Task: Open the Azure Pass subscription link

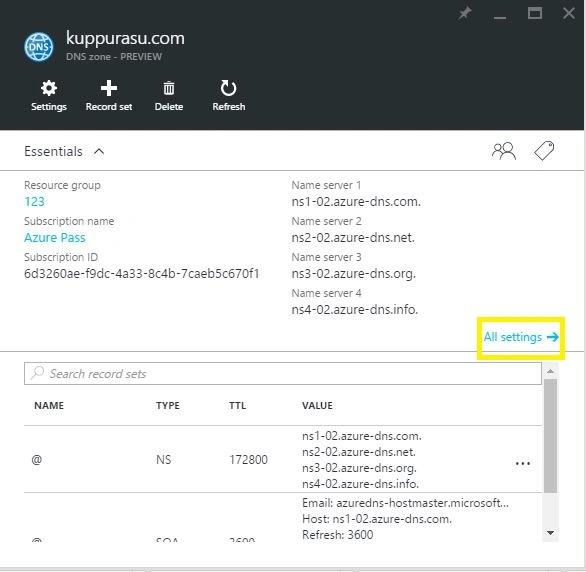Action: click(x=55, y=238)
